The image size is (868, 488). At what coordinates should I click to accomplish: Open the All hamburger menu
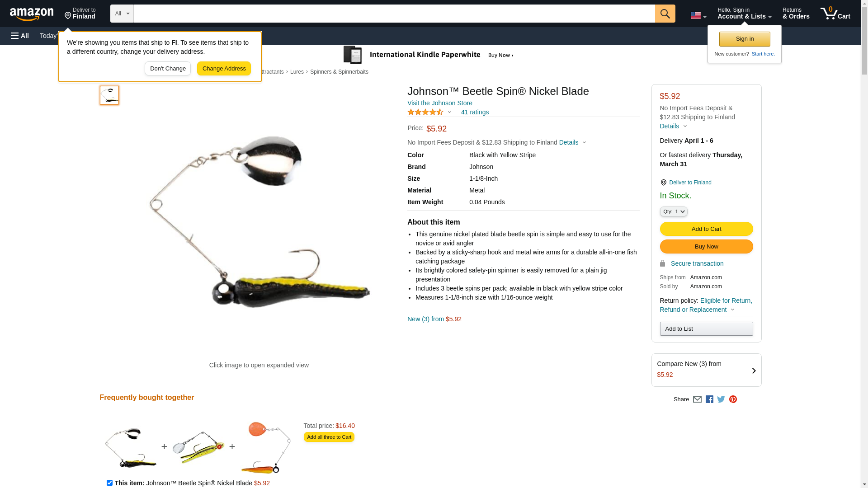pyautogui.click(x=20, y=36)
